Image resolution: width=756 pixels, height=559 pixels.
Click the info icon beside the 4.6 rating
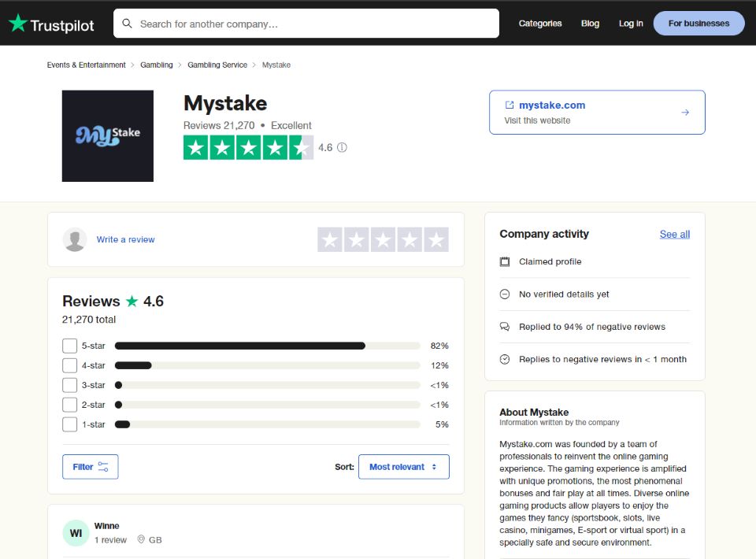343,147
